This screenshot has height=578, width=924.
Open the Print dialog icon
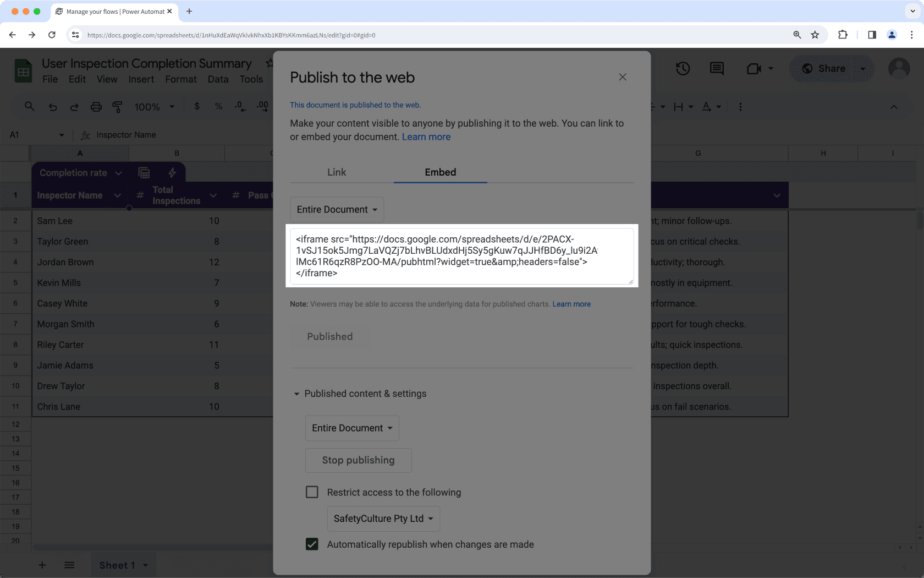pos(96,107)
